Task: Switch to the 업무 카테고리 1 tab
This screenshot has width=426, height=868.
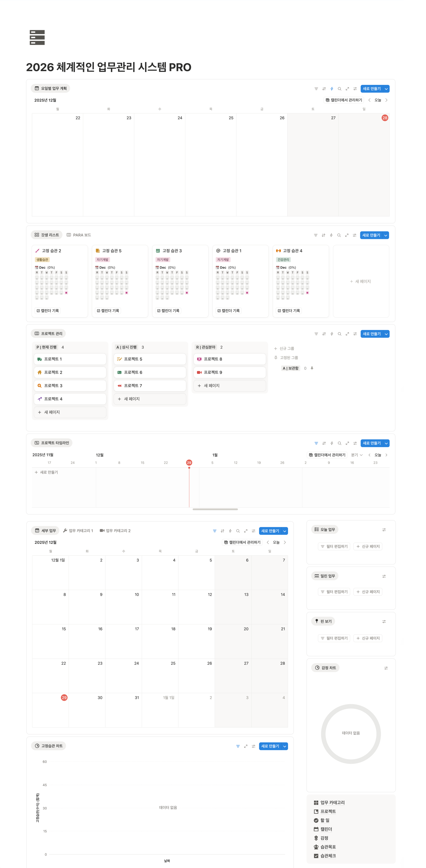Action: click(x=78, y=531)
